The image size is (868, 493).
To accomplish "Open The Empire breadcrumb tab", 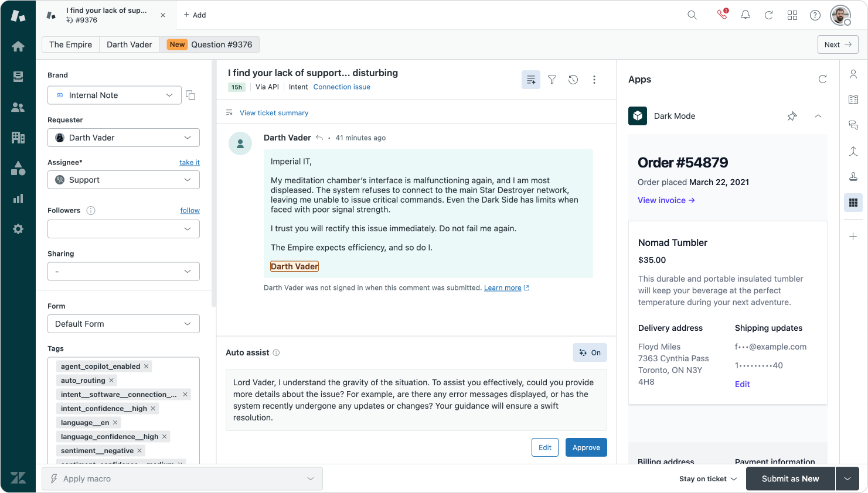I will [70, 44].
